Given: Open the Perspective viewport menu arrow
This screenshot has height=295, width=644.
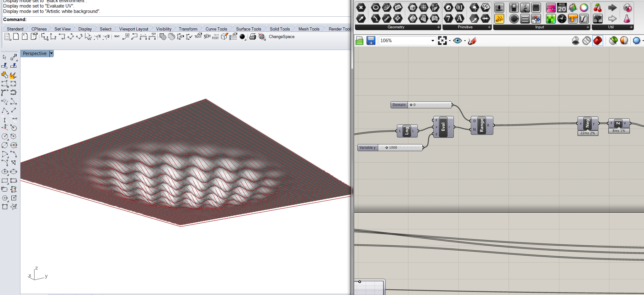Looking at the screenshot, I should [x=51, y=53].
